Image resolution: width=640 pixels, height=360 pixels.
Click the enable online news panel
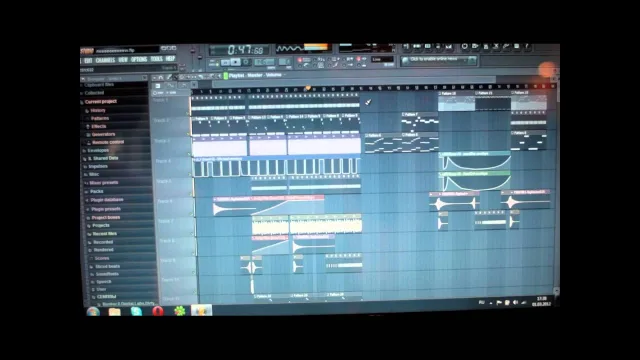pos(439,60)
